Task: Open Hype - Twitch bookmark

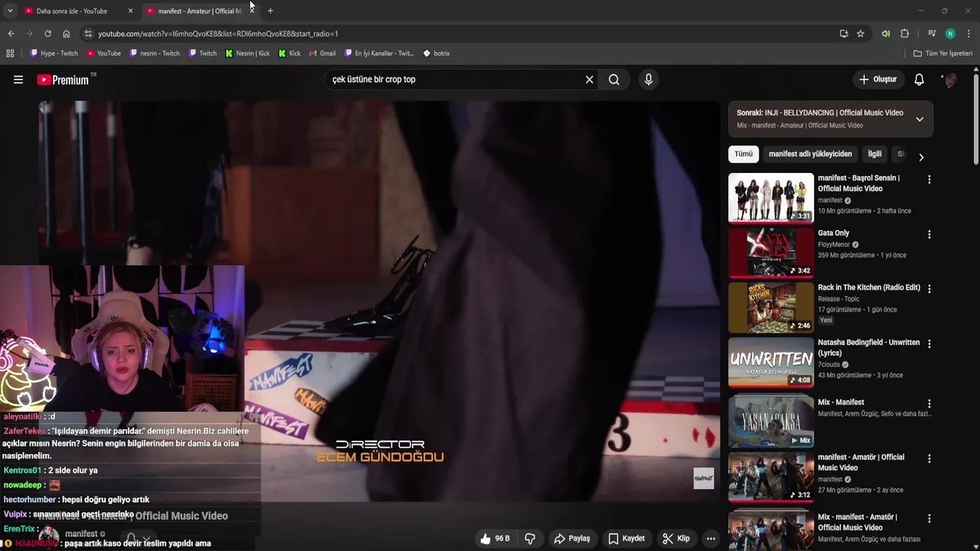Action: tap(54, 54)
